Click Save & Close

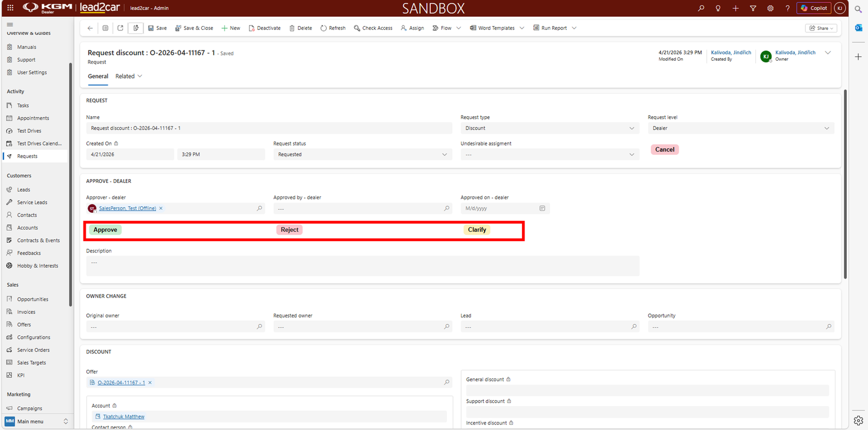[194, 28]
